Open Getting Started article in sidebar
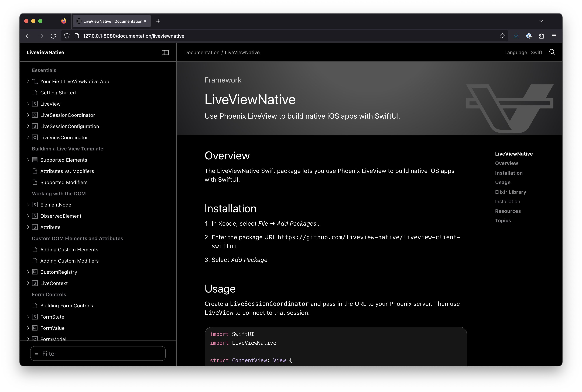The image size is (582, 392). [x=58, y=93]
